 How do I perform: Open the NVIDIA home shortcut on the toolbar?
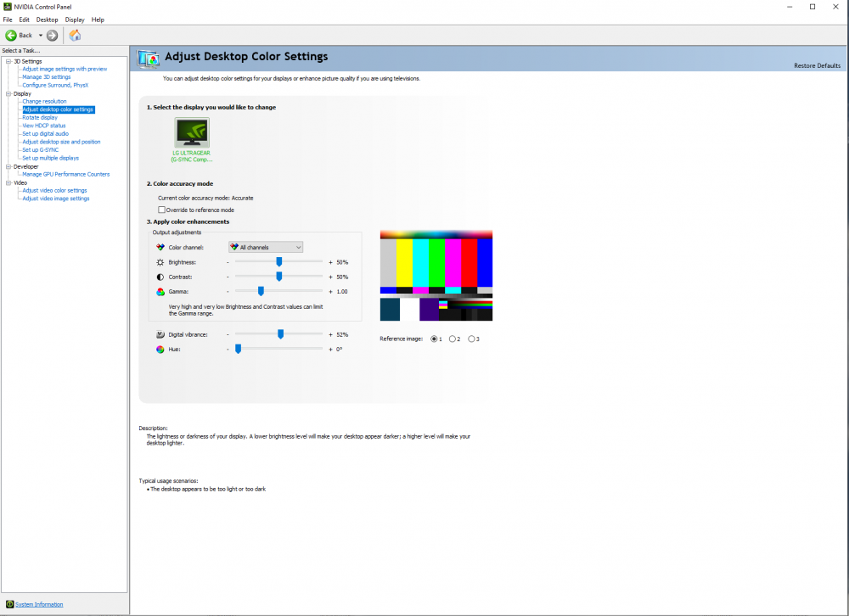(74, 35)
